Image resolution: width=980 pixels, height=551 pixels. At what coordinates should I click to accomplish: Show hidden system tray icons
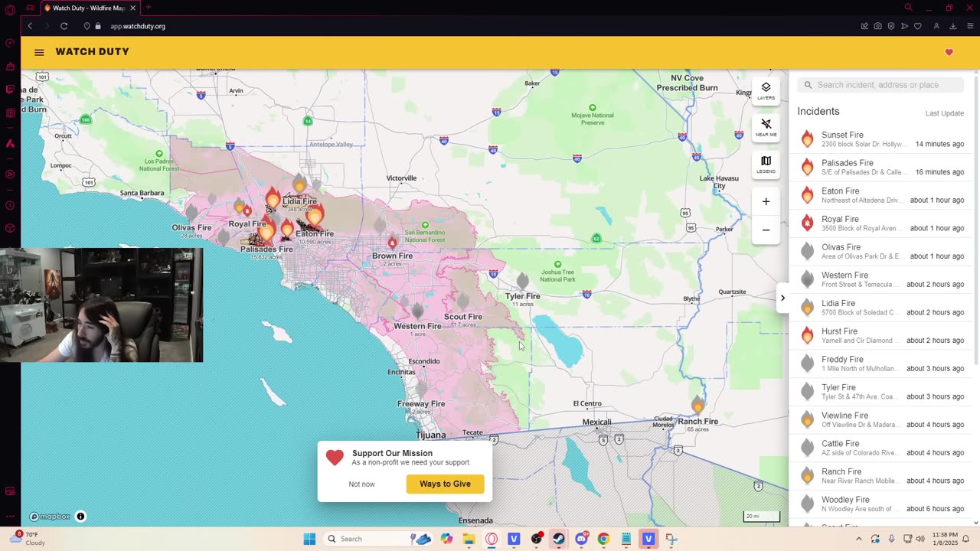click(x=858, y=539)
